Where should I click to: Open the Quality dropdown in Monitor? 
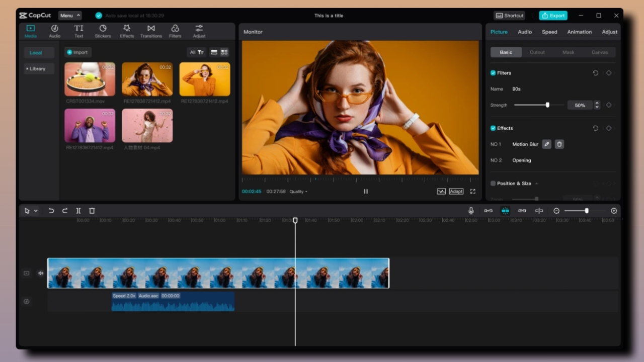point(298,192)
